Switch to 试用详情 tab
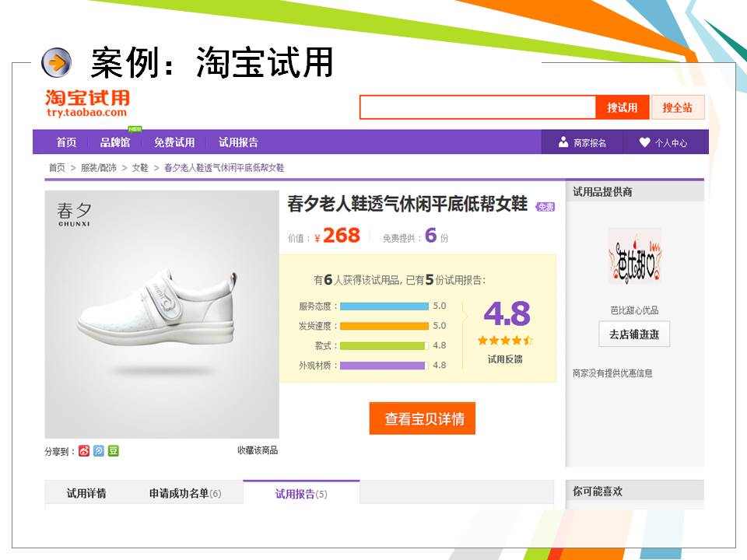Screen dimensions: 747x560 coord(86,493)
